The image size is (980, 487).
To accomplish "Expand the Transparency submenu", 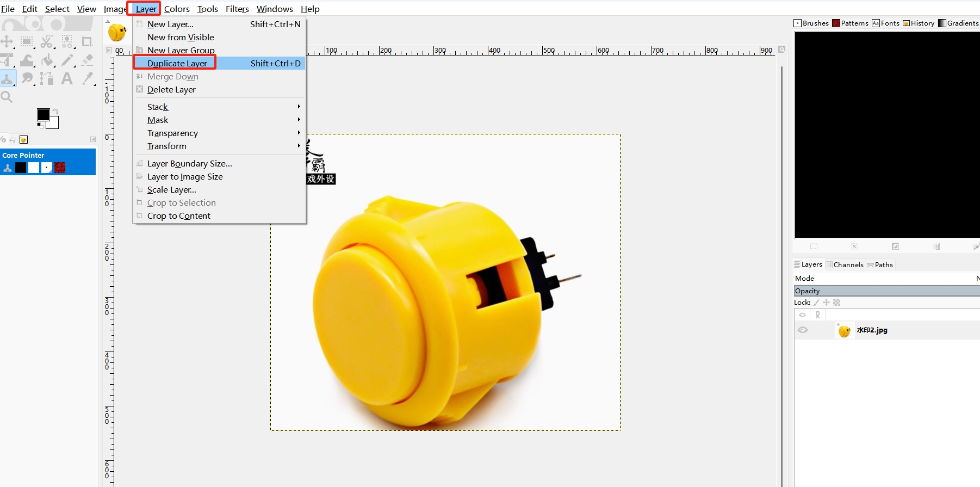I will pos(220,133).
